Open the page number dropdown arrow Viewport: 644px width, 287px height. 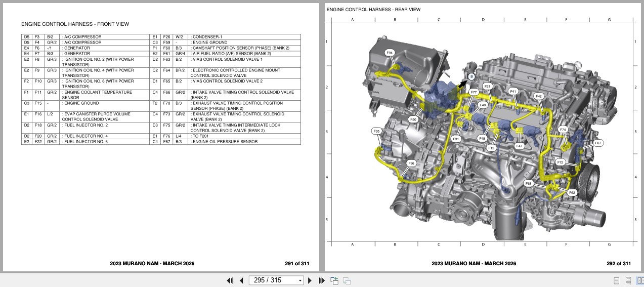tap(300, 280)
